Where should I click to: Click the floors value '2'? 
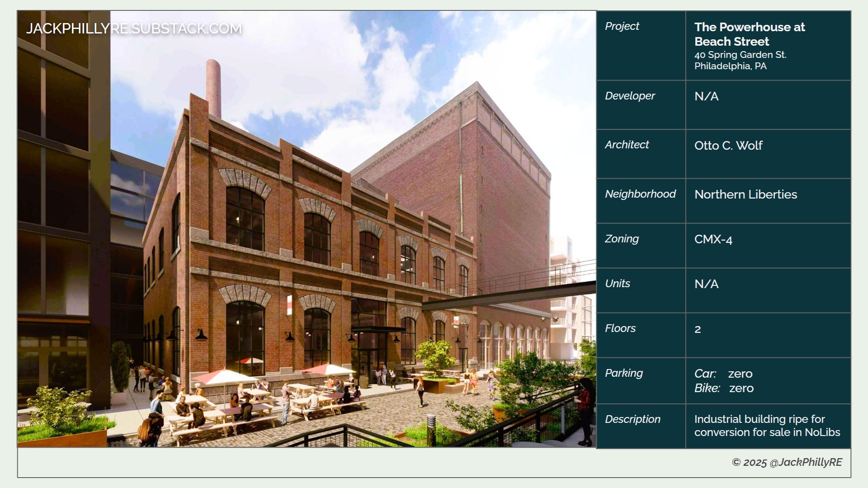[x=697, y=329]
